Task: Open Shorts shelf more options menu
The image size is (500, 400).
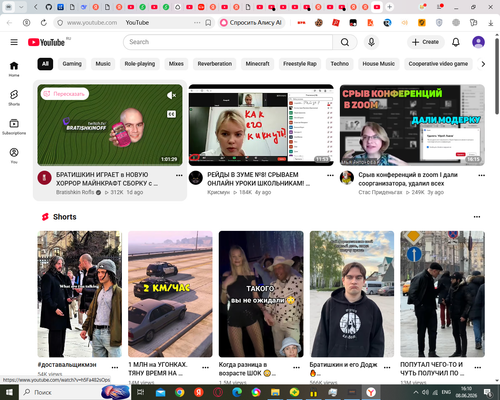Action: pyautogui.click(x=477, y=217)
